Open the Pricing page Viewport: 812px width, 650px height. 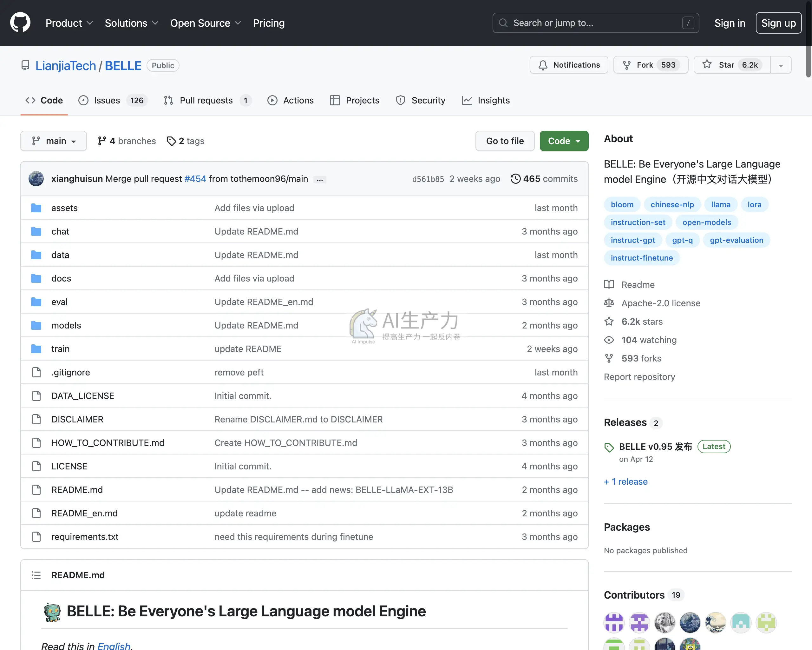pyautogui.click(x=269, y=23)
